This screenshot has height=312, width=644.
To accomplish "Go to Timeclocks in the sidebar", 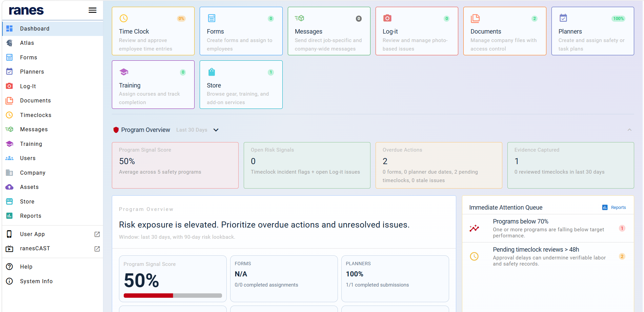I will point(53,115).
